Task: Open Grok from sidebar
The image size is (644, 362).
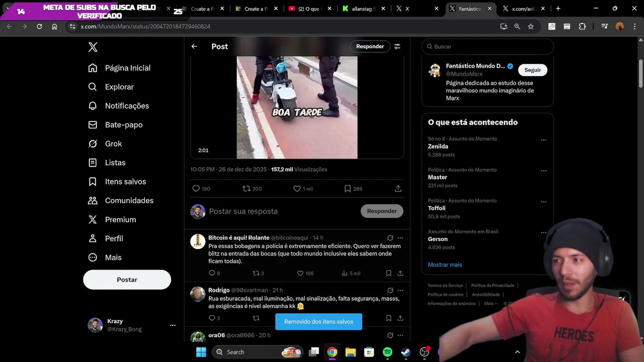Action: (x=105, y=144)
